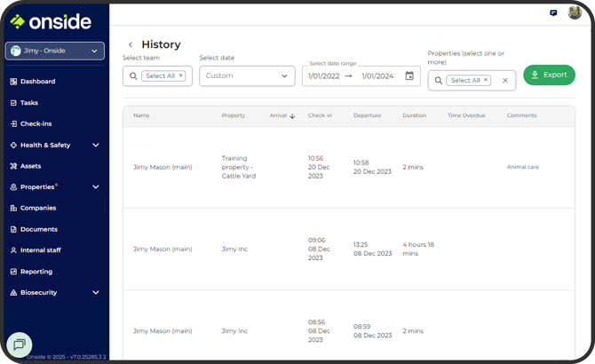
Task: Click departure 08:59 08 Dec 2023
Action: click(x=372, y=331)
